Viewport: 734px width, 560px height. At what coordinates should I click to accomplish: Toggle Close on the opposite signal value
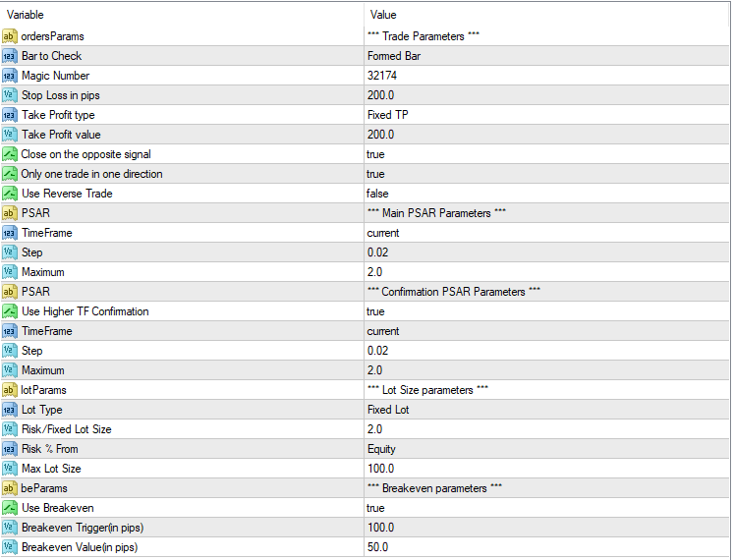[546, 154]
